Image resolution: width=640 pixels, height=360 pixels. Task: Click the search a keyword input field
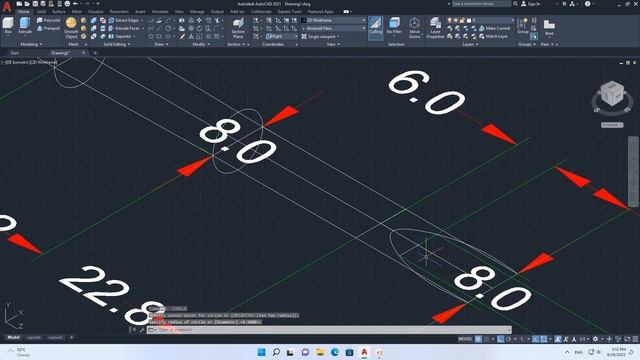point(481,4)
